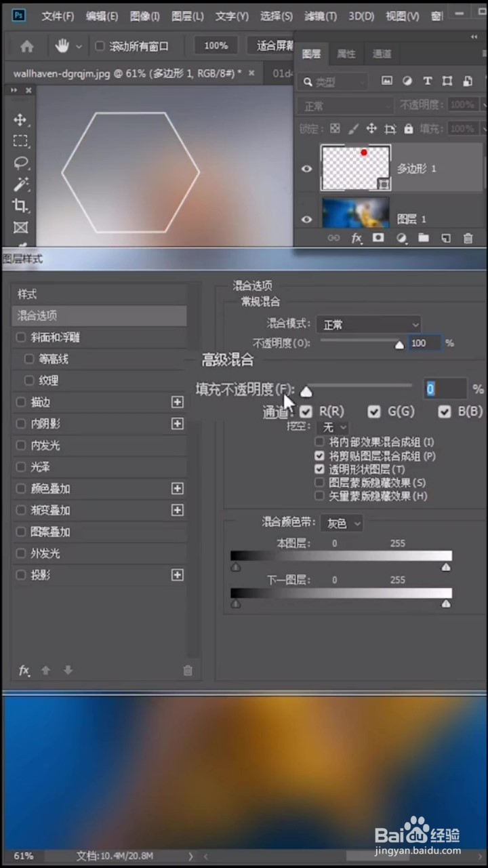Select wallhaven-dgrqjm.jpg document tab
This screenshot has width=488, height=868.
click(127, 73)
